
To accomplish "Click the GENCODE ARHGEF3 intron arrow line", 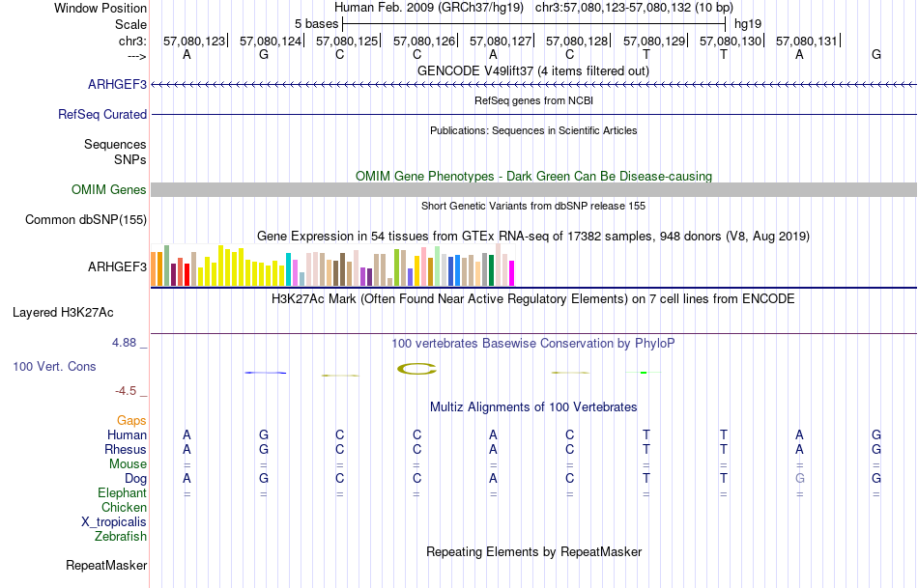I will click(x=534, y=85).
